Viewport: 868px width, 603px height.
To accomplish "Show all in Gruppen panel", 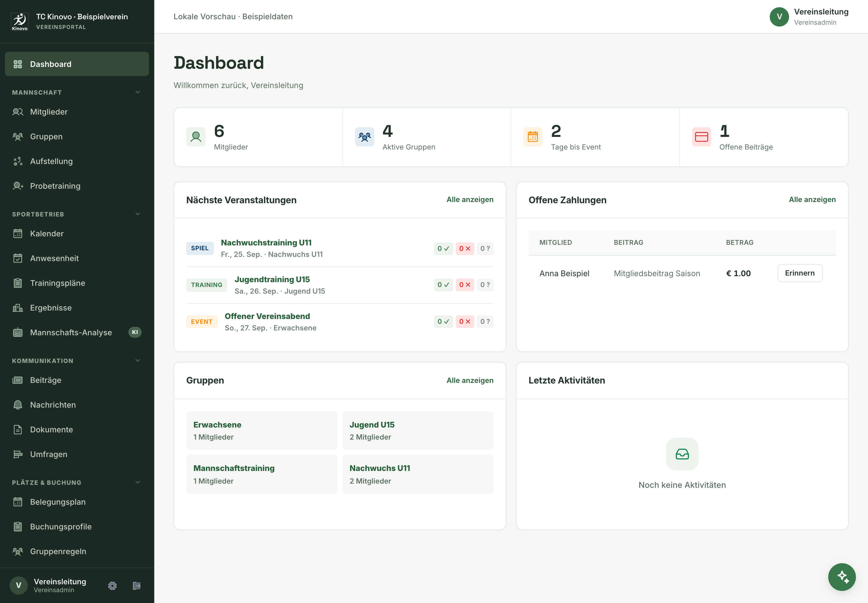I will [x=470, y=380].
